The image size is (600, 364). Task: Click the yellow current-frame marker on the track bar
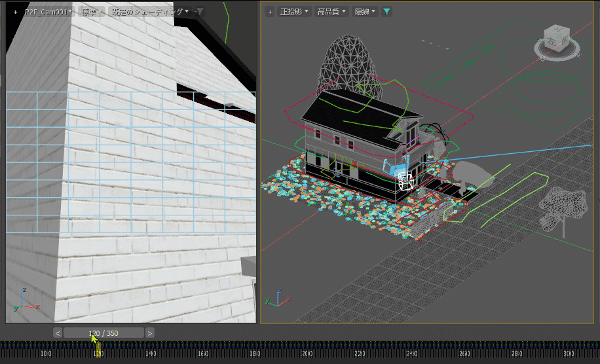(98, 349)
